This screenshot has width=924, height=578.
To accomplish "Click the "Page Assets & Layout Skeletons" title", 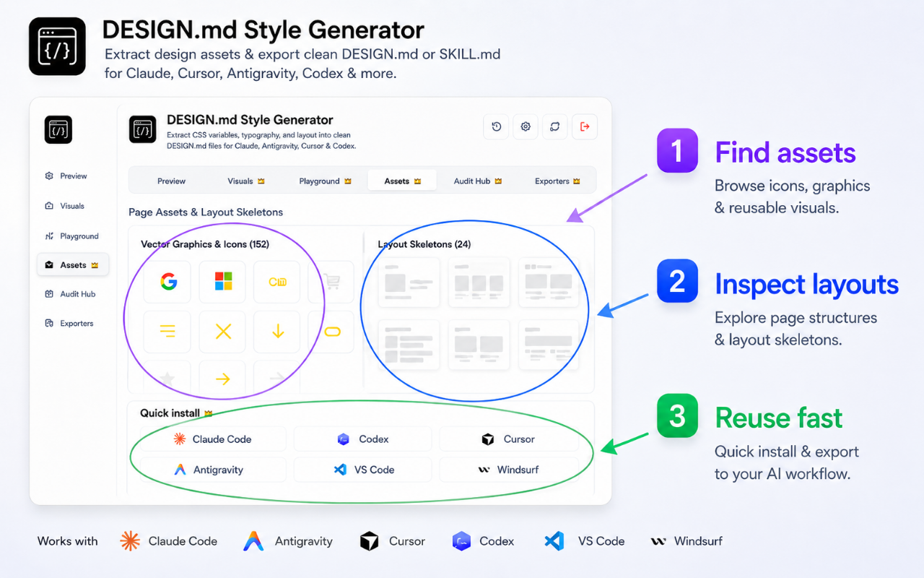I will (206, 212).
